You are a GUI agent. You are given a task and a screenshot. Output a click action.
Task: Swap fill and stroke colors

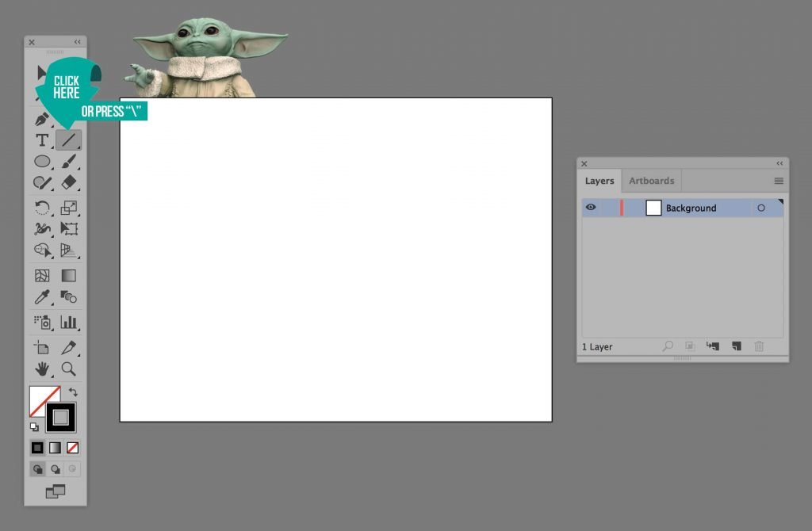click(73, 392)
